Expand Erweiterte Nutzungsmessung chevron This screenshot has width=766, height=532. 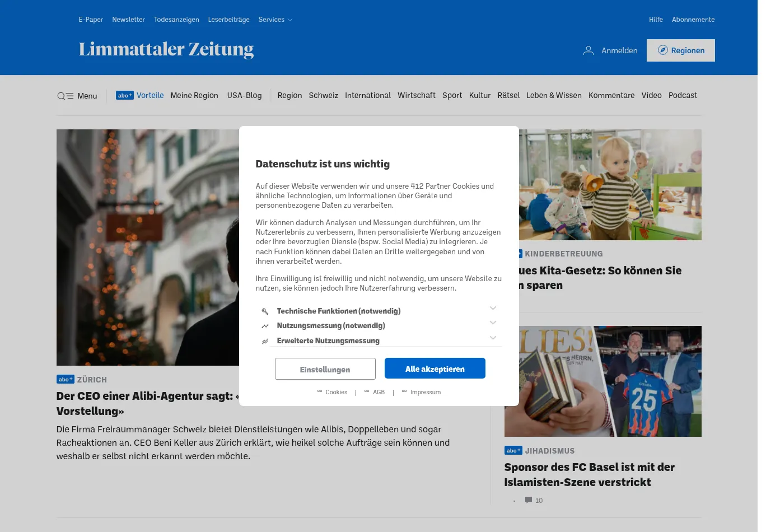[493, 338]
